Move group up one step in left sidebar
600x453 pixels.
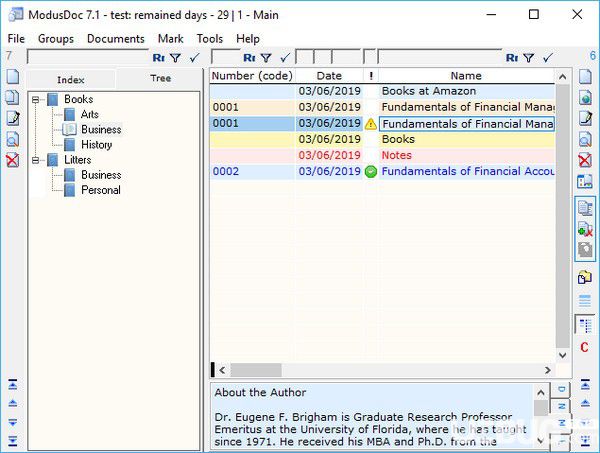[13, 403]
